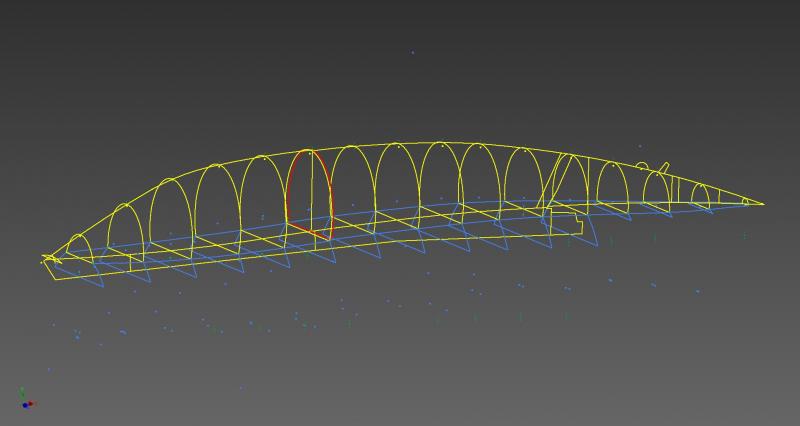Viewport: 800px width, 426px height.
Task: Click the XYZ axis orientation gizmo
Action: click(27, 398)
